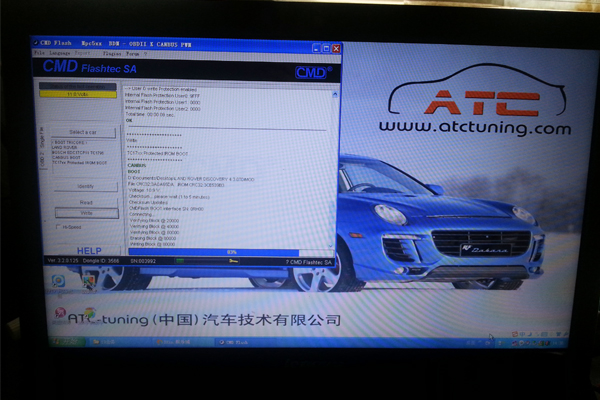The image size is (600, 400).
Task: Click the Connecting... log line
Action: point(141,214)
